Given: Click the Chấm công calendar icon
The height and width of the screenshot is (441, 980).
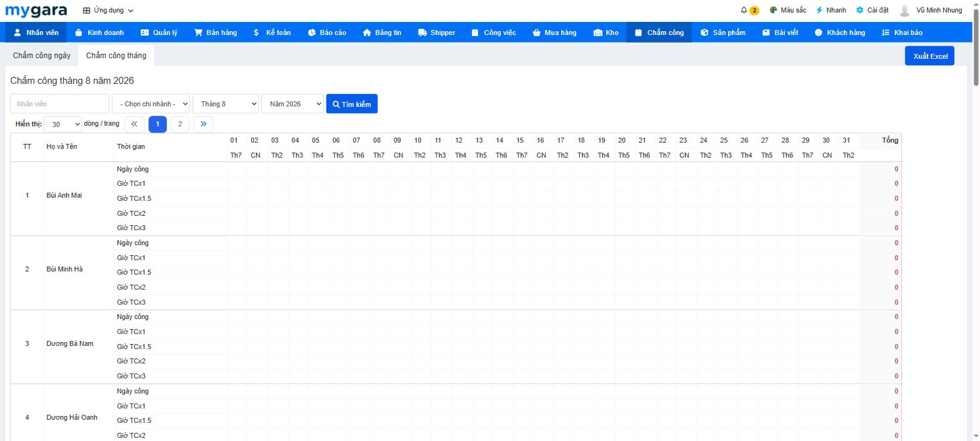Looking at the screenshot, I should 638,33.
